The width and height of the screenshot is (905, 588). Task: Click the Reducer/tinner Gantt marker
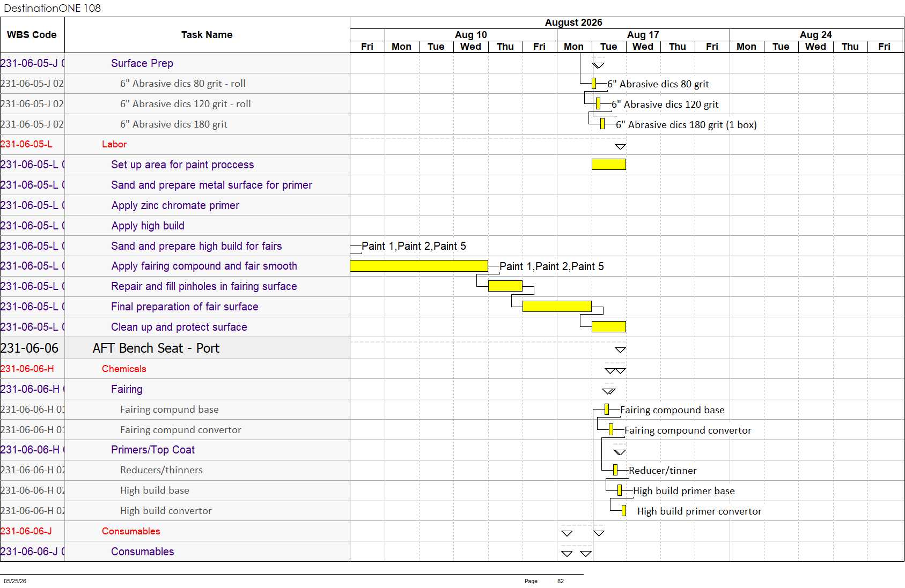(x=615, y=470)
